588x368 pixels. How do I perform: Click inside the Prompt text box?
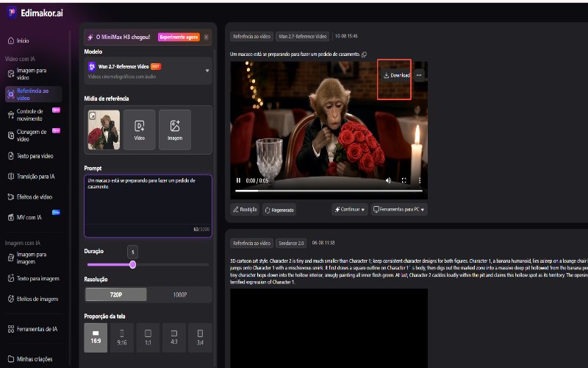click(x=148, y=206)
